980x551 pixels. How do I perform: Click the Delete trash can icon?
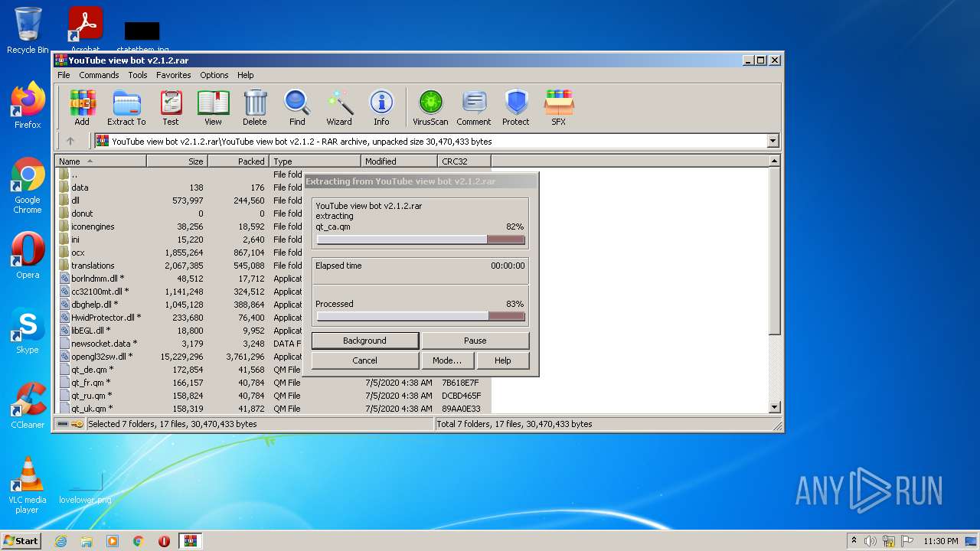(255, 107)
